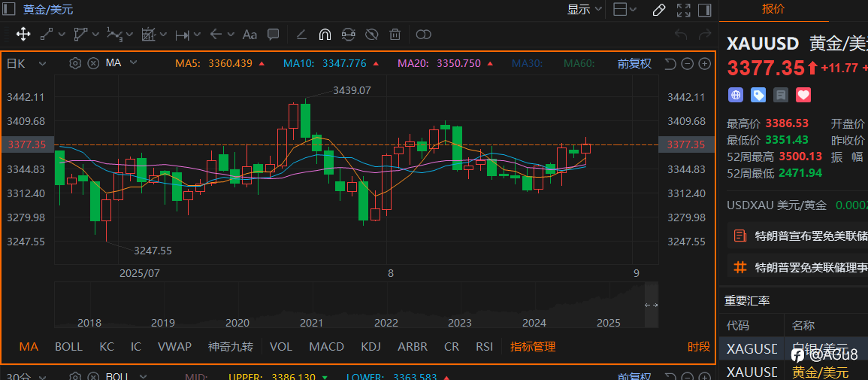Select the Aa text annotation tool
868x380 pixels.
(x=250, y=35)
